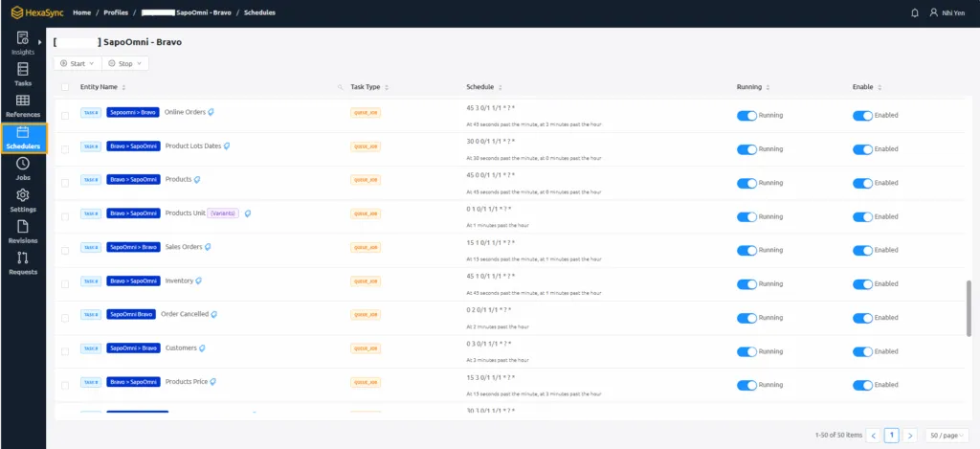Click the blue icon next to Customers

tap(202, 348)
